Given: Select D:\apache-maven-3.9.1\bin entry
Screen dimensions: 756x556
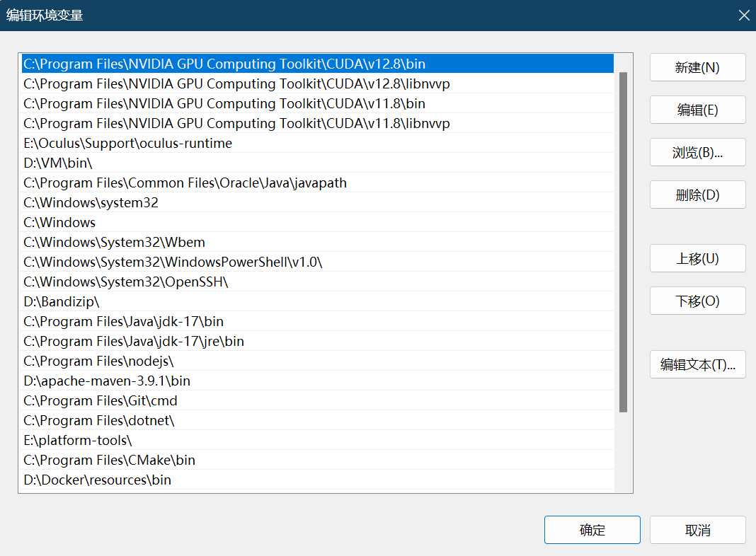Looking at the screenshot, I should click(318, 381).
